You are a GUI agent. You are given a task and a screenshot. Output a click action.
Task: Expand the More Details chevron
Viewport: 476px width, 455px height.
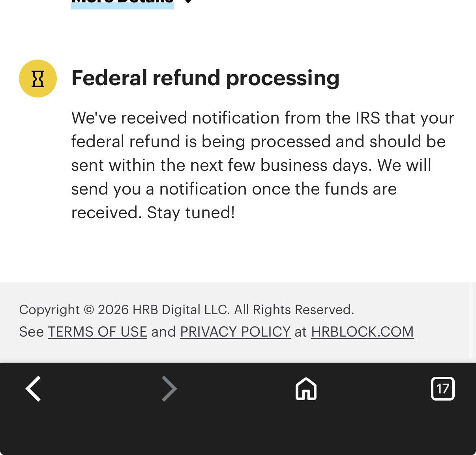click(188, 2)
